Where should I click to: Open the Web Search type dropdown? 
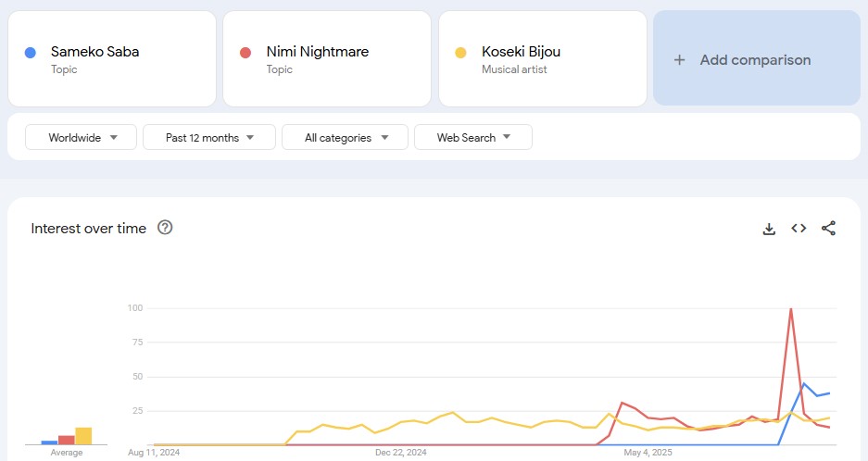(x=473, y=137)
